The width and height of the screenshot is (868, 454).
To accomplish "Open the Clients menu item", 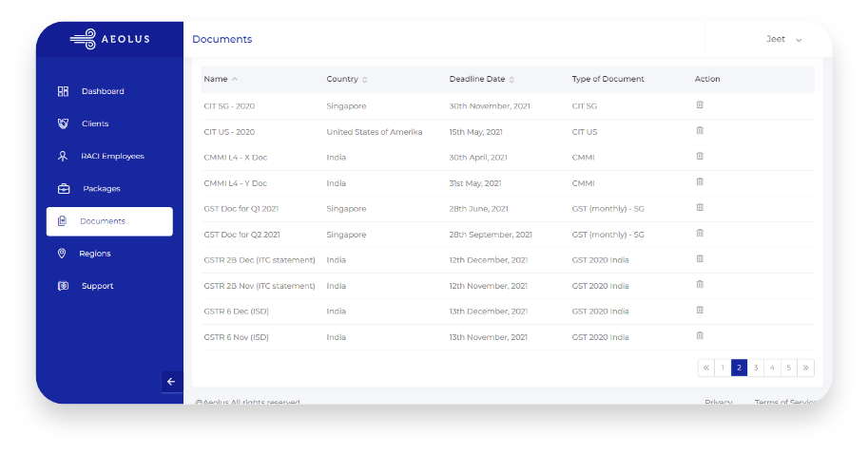I will [x=109, y=123].
